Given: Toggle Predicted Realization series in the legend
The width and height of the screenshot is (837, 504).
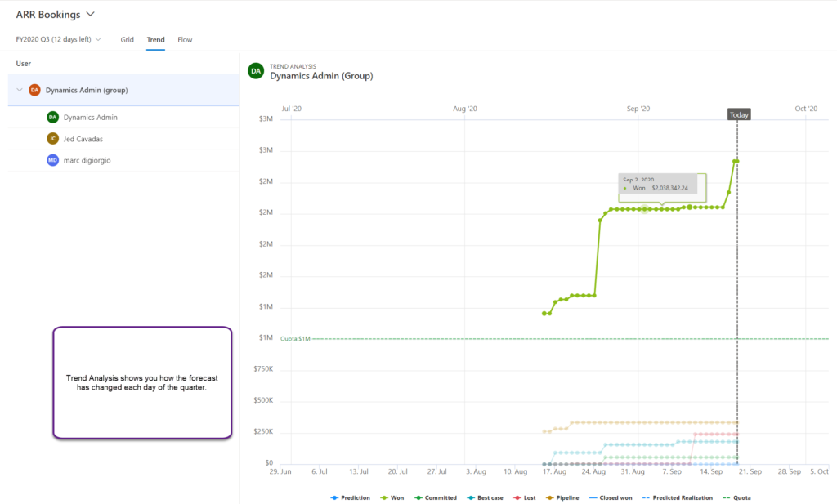Looking at the screenshot, I should click(678, 497).
